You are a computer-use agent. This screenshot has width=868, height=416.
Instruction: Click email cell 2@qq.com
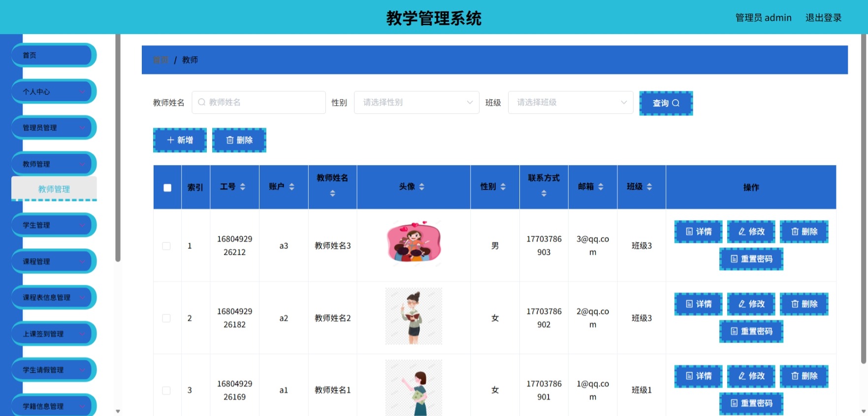pyautogui.click(x=593, y=318)
